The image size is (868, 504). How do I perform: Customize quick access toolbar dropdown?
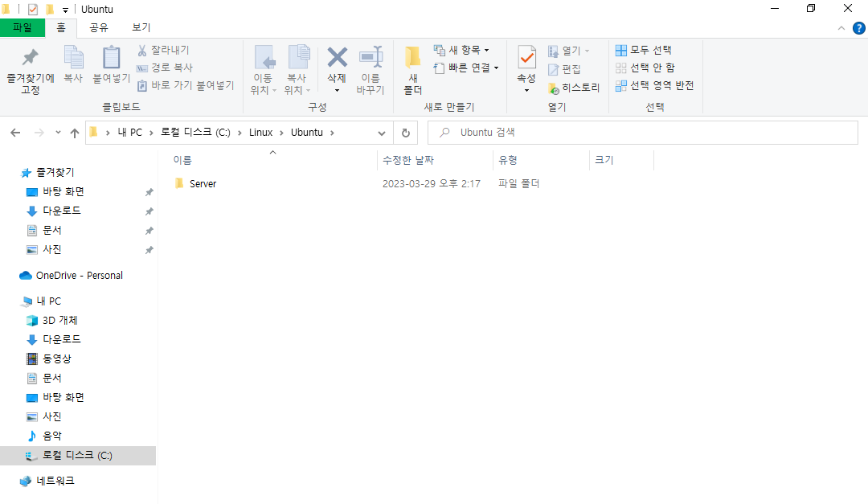point(65,10)
